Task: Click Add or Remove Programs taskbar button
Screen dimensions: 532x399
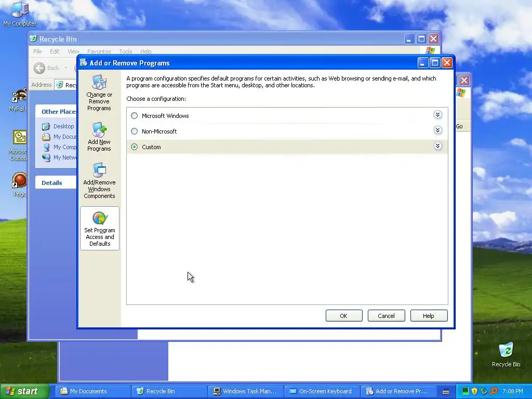Action: 398,391
